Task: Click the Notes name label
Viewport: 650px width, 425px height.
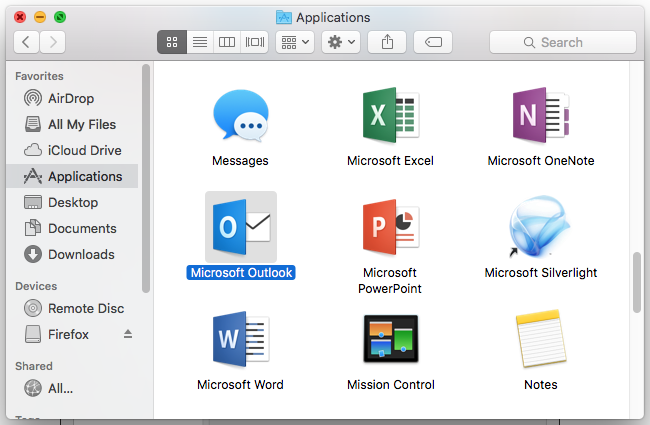Action: tap(541, 385)
